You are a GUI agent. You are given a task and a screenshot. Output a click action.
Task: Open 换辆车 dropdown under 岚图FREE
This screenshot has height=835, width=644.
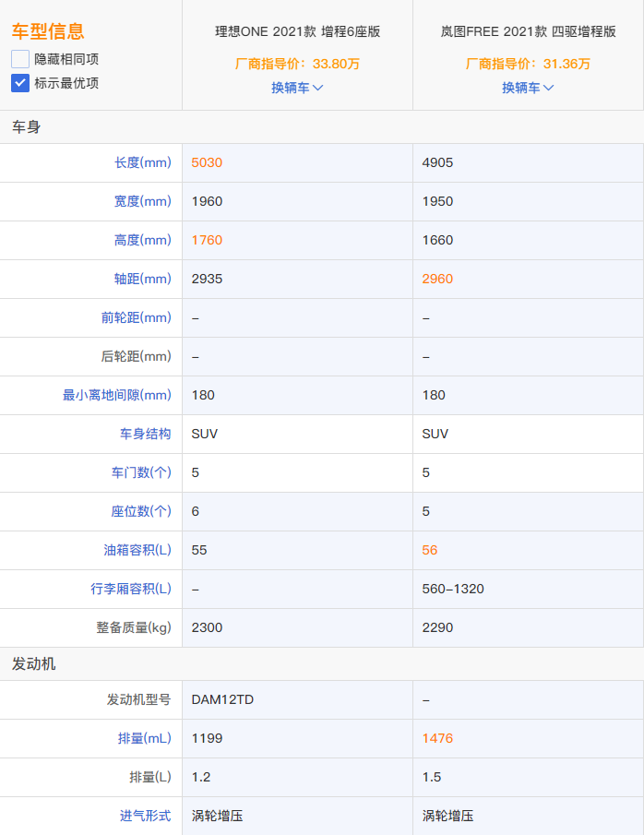tap(528, 88)
